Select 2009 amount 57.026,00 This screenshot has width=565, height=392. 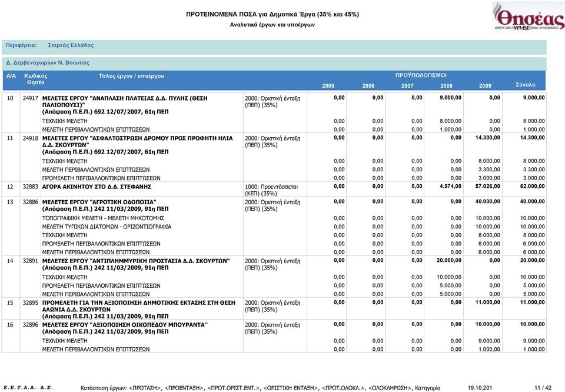point(488,187)
